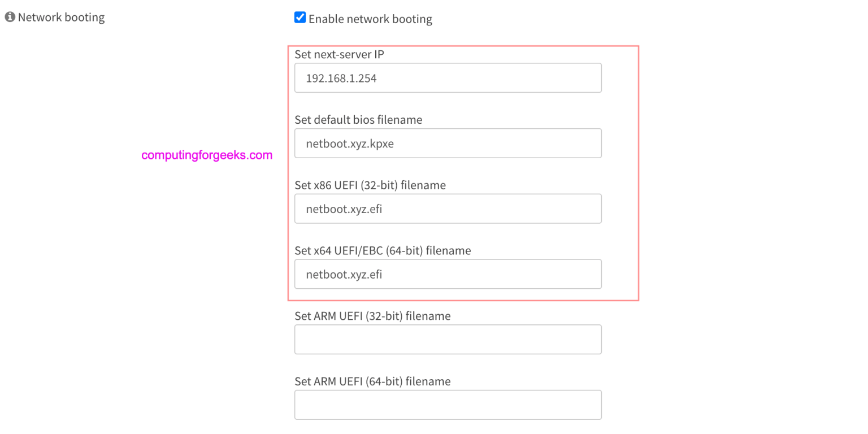Open the computingforgeeks.com link
Viewport: 868px width, 434px height.
pos(207,155)
